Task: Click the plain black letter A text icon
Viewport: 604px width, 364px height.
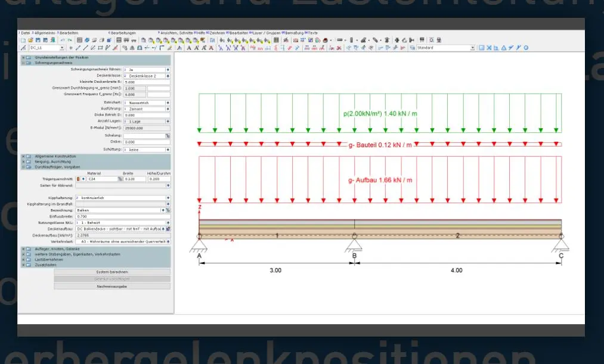Action: click(x=189, y=48)
